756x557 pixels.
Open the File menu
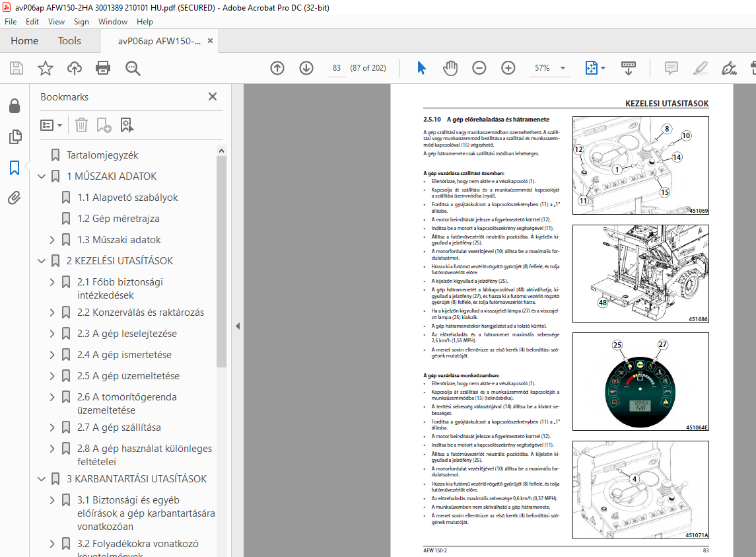[11, 22]
